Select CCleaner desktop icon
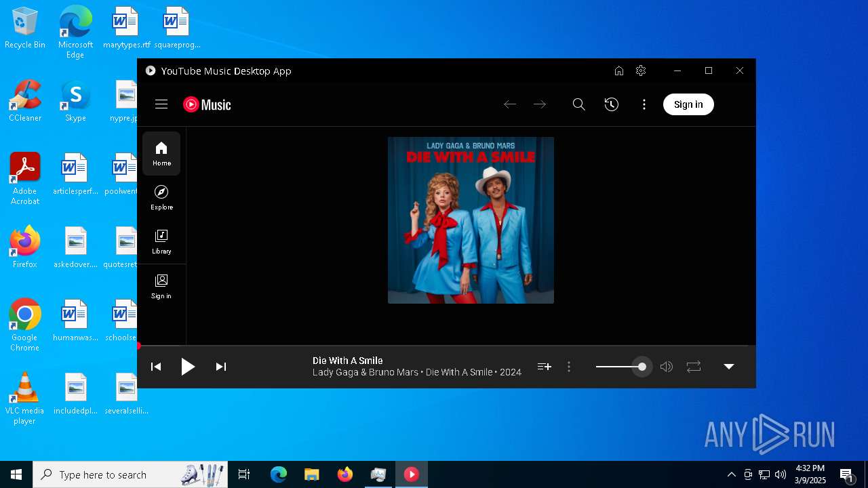Viewport: 868px width, 488px height. coord(25,101)
